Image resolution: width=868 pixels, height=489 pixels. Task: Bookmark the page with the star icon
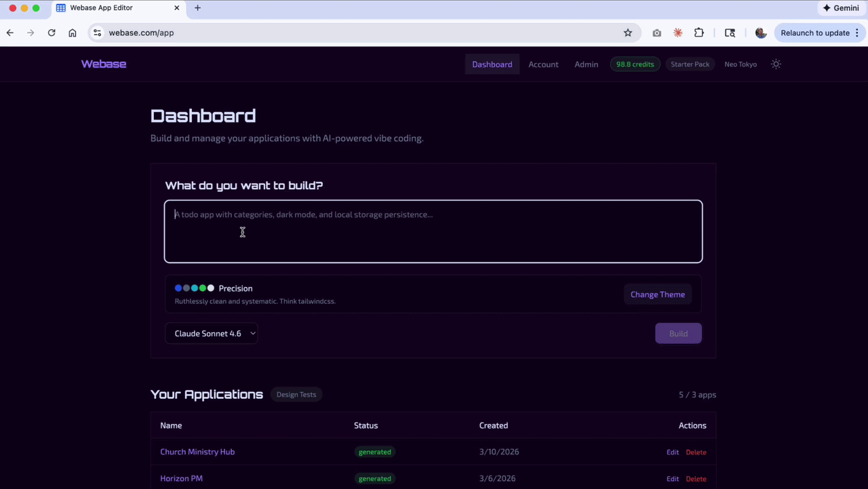click(627, 32)
